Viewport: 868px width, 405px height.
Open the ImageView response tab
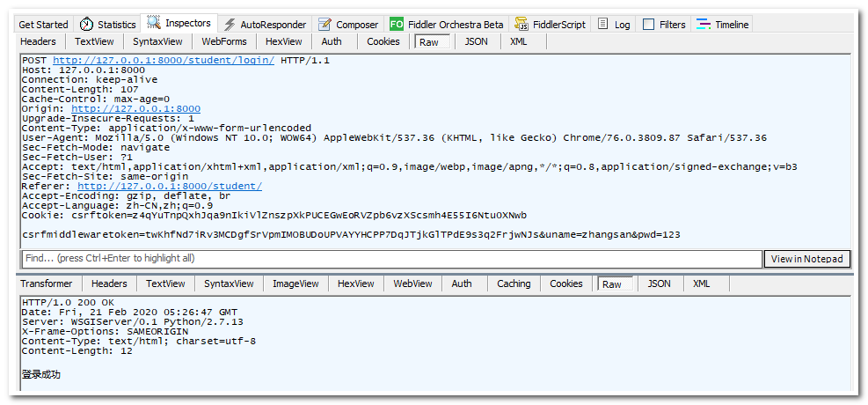point(295,283)
